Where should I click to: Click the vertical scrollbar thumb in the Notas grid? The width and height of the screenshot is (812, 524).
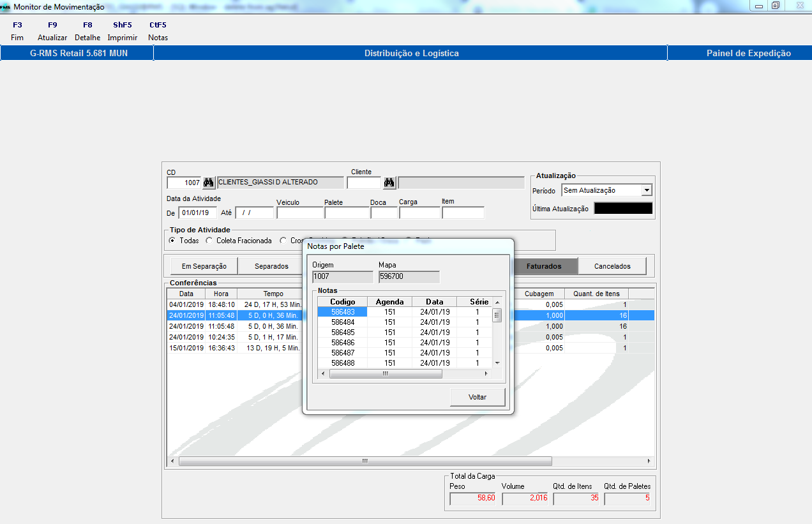tap(497, 315)
